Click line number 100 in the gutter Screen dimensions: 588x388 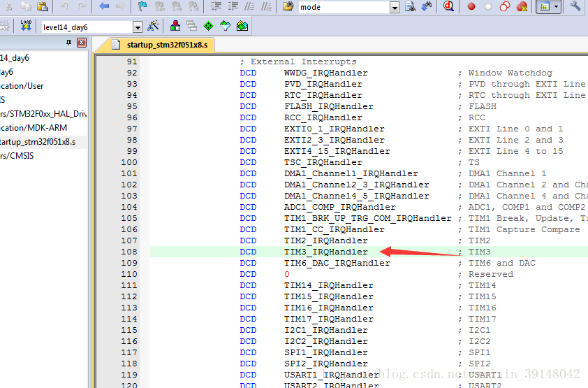129,162
